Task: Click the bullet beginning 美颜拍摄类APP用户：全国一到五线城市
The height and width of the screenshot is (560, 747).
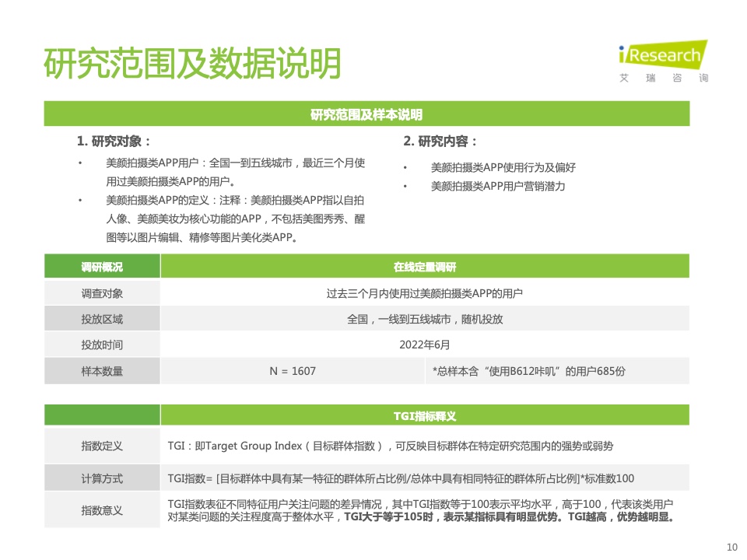Action: (235, 172)
